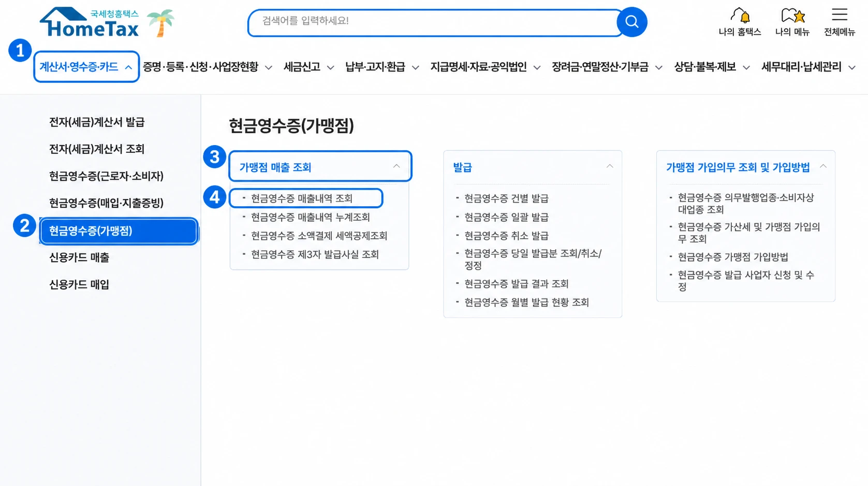Open 현금영수증 소액결제 세액공제조회 link

pyautogui.click(x=319, y=236)
